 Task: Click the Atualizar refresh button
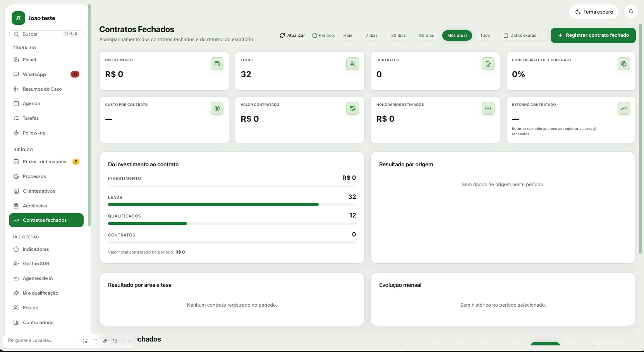(x=292, y=35)
